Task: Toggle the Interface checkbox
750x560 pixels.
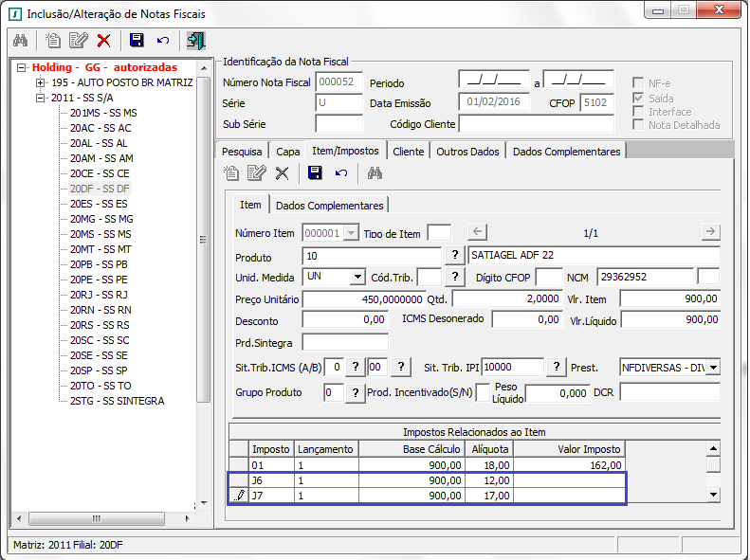Action: click(x=639, y=112)
